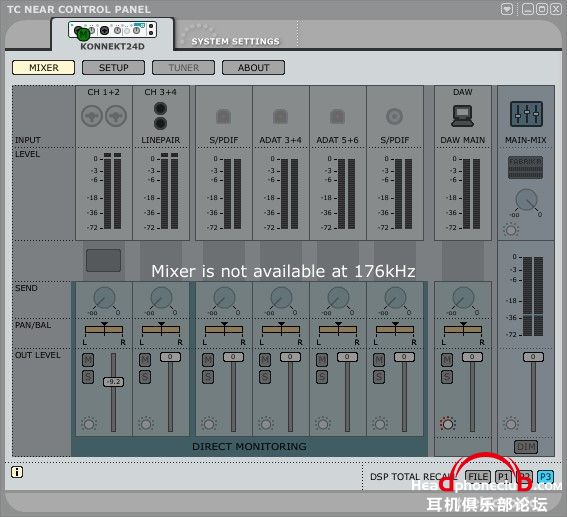Click the red DAW channel light indicator
The image size is (567, 517).
(x=448, y=424)
